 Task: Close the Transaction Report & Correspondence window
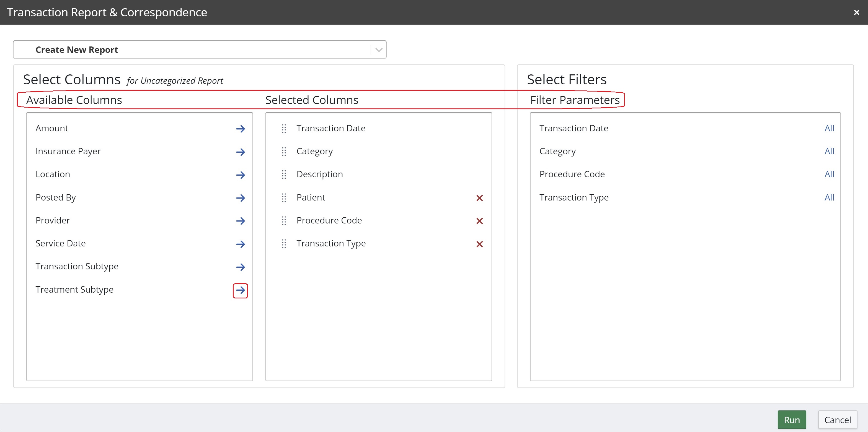coord(856,12)
